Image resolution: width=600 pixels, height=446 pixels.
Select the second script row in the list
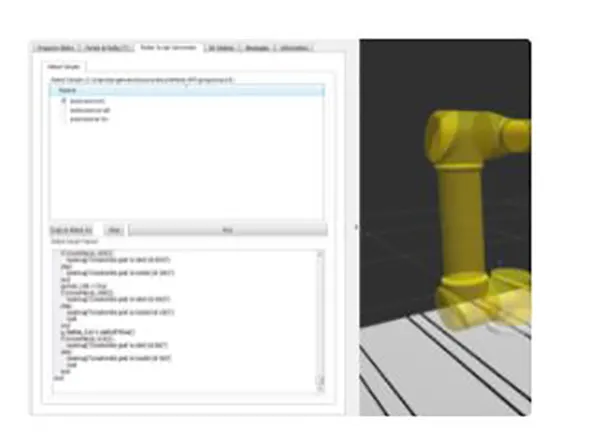90,110
